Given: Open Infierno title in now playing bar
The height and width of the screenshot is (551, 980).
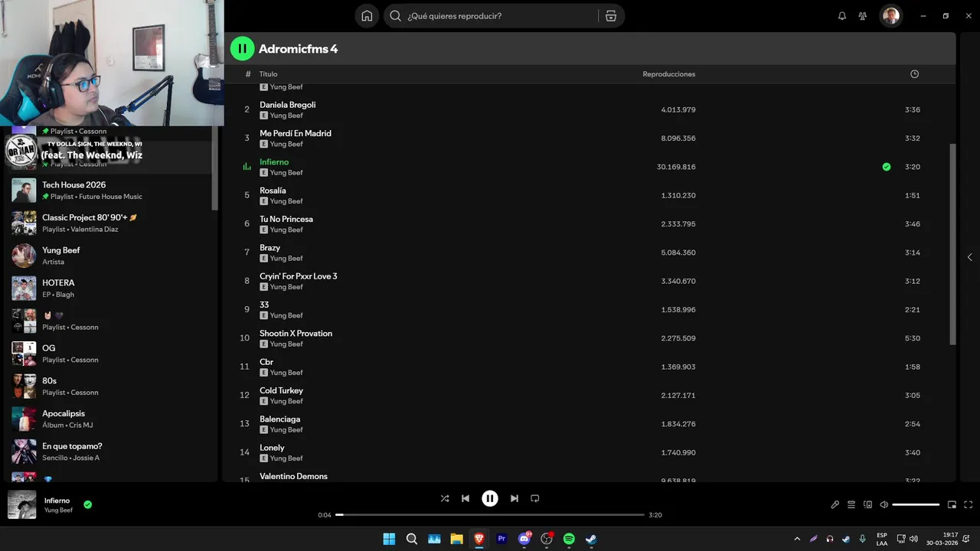Looking at the screenshot, I should (x=57, y=500).
